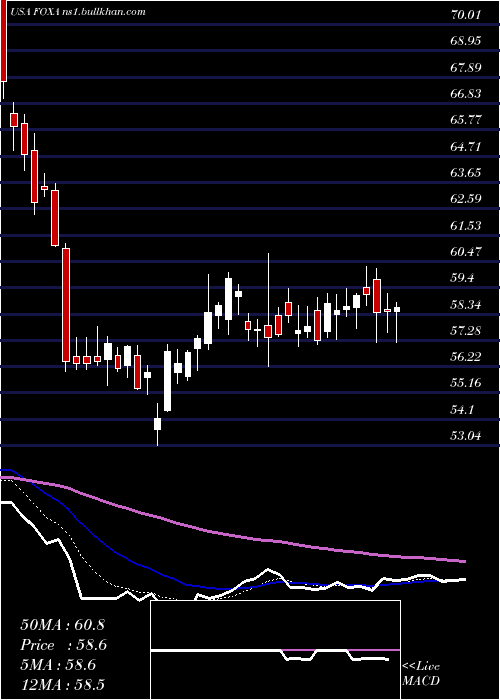
Task: Click the 56.22 price axis label
Action: coord(466,357)
